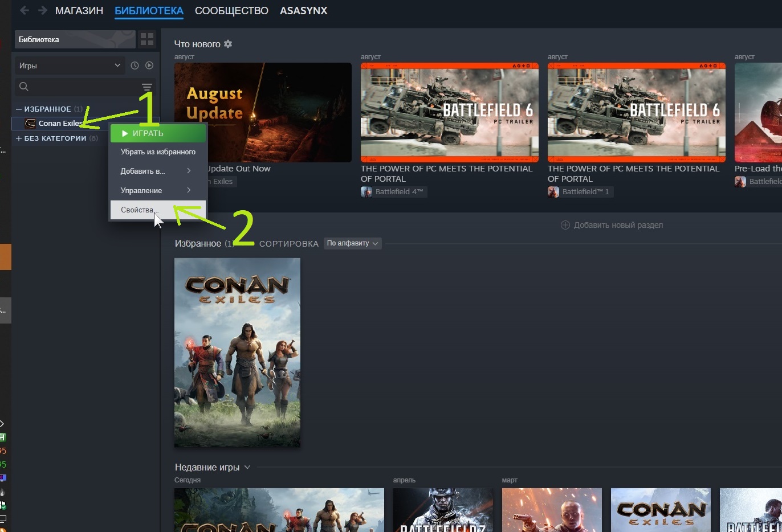Open the МАГАЗИН tab
The height and width of the screenshot is (532, 782).
tap(79, 11)
